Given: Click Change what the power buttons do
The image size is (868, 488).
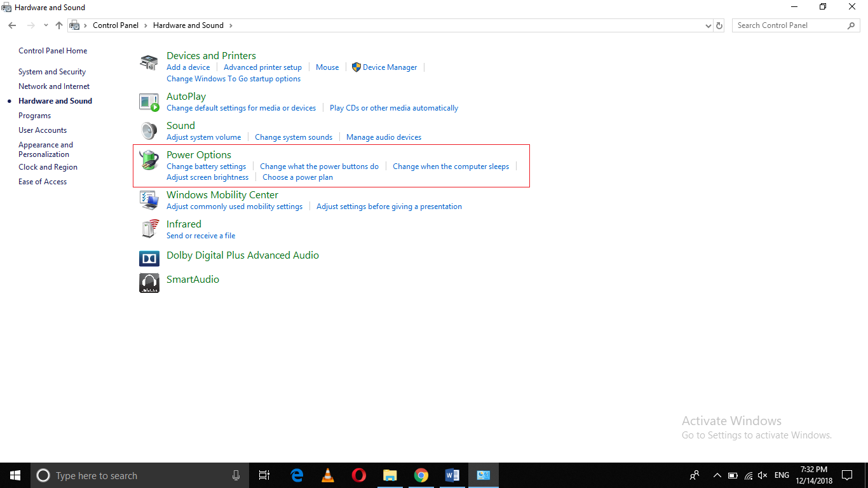Looking at the screenshot, I should pos(319,166).
